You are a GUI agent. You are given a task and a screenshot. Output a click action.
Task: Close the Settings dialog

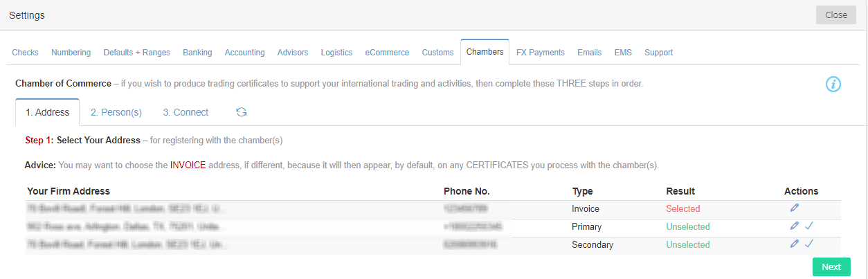click(x=836, y=15)
